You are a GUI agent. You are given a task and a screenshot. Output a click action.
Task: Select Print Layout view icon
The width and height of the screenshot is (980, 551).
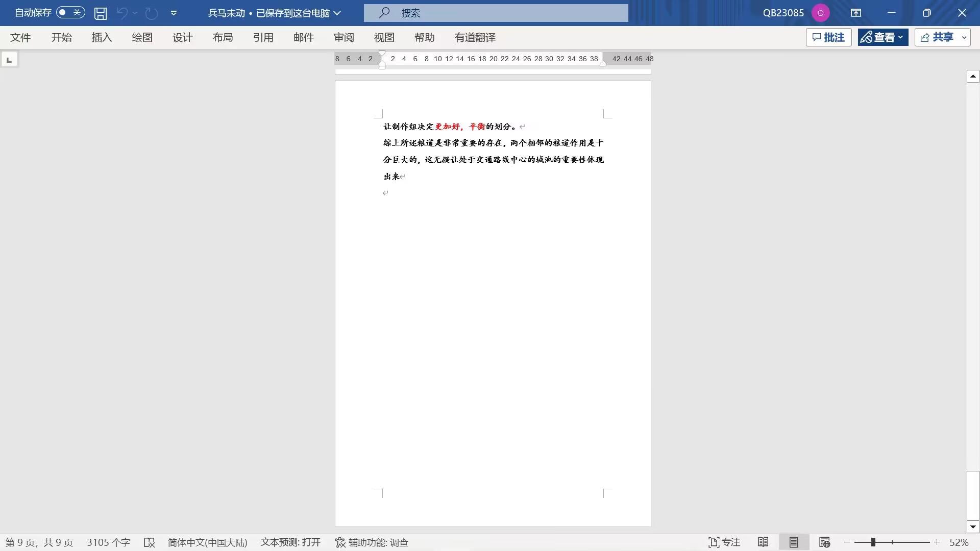click(794, 542)
